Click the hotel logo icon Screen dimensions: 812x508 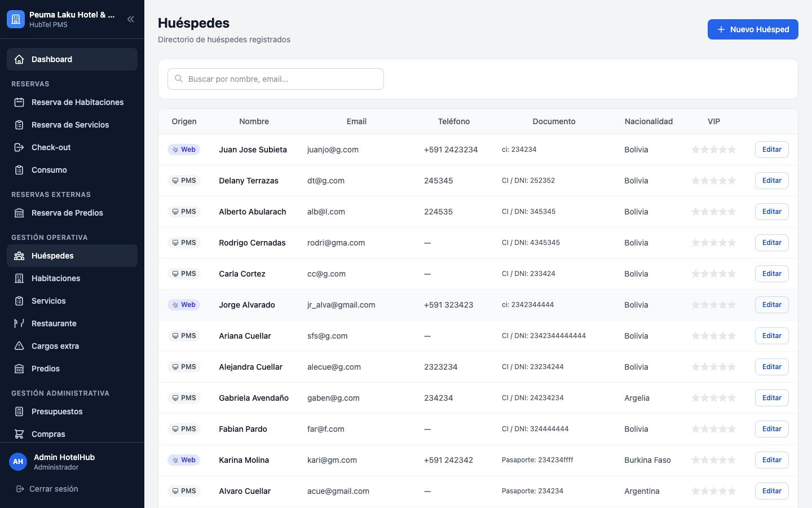click(16, 19)
